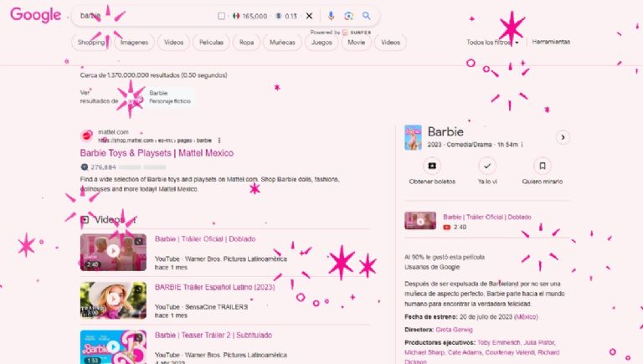Mark movie as Ya la vi

point(487,166)
